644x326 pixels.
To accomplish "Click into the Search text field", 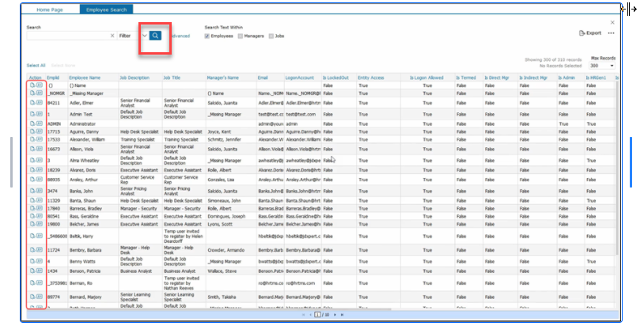I will click(x=67, y=36).
